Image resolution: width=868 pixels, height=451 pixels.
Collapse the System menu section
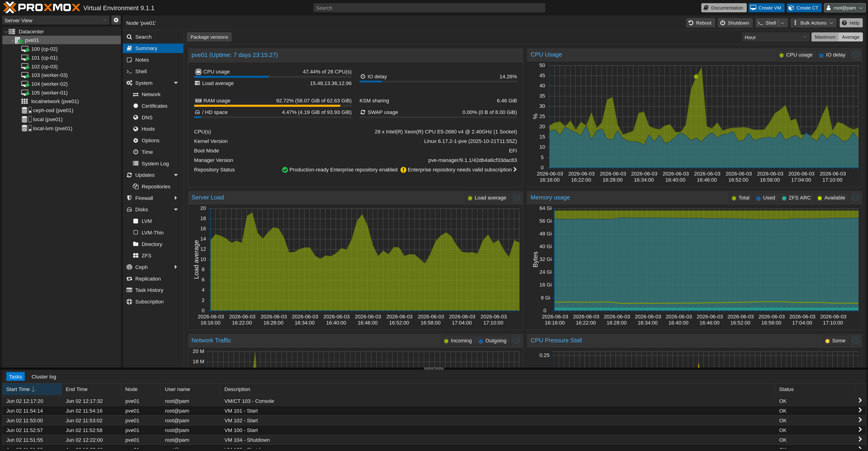click(176, 83)
